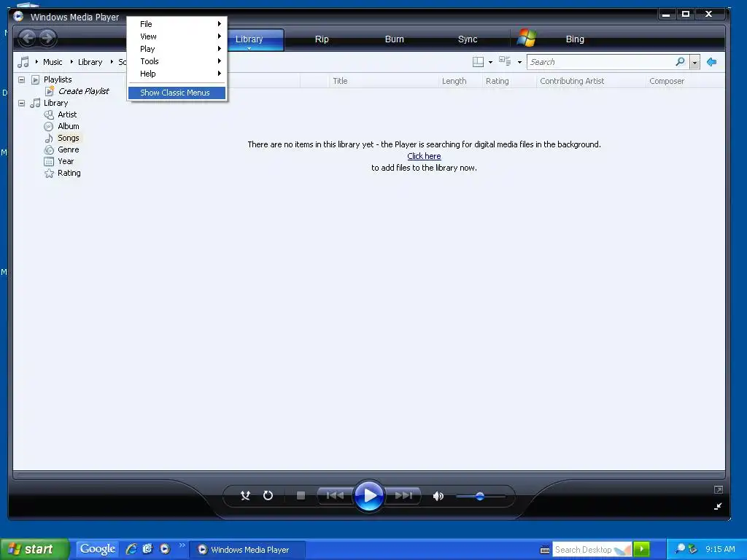Open the Windows Start menu
The width and height of the screenshot is (747, 560).
35,550
